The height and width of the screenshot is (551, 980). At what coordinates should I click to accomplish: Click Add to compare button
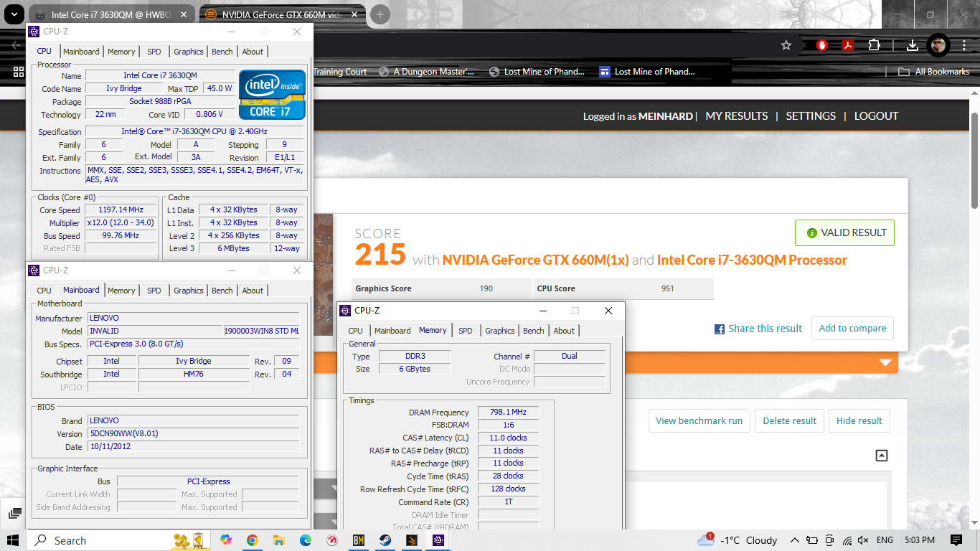(852, 329)
